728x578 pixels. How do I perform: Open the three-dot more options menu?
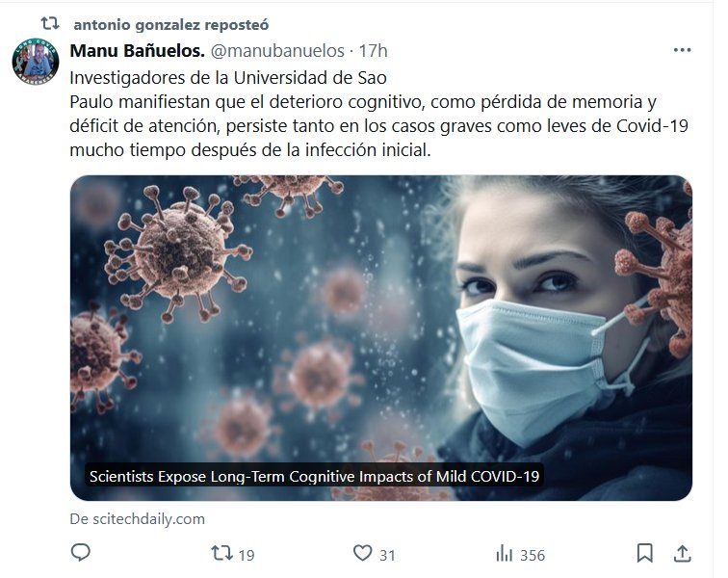click(x=682, y=50)
